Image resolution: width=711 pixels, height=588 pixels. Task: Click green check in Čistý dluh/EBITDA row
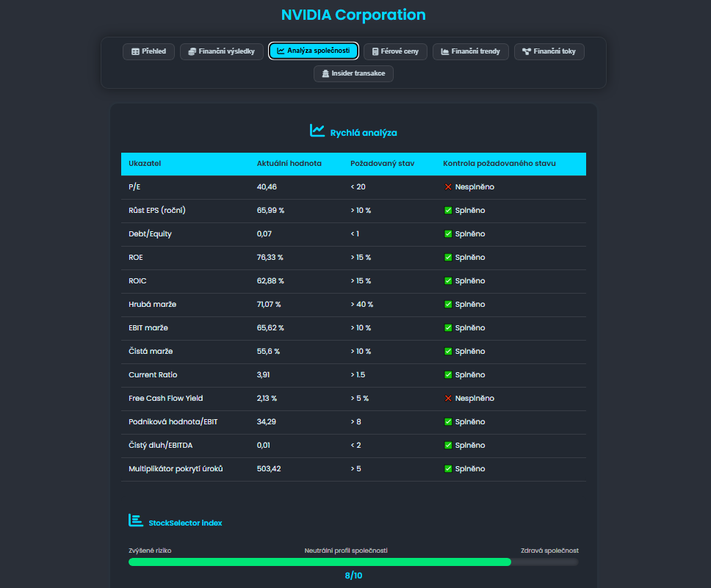(448, 445)
